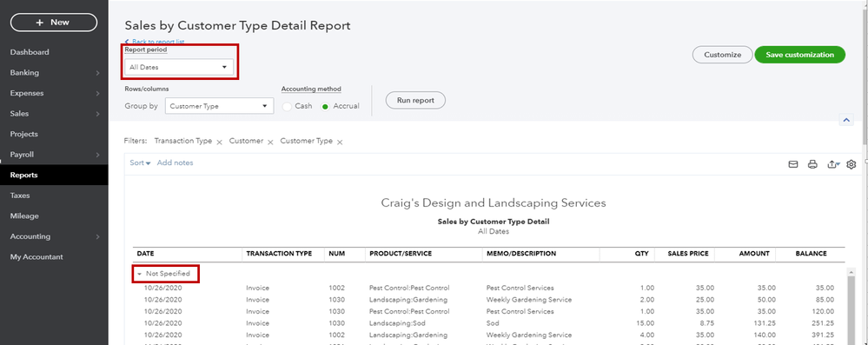
Task: Click the New button
Action: point(54,22)
